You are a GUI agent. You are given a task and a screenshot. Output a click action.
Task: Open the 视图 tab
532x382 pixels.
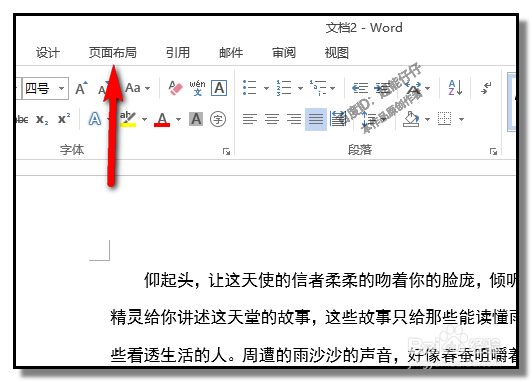click(x=337, y=53)
